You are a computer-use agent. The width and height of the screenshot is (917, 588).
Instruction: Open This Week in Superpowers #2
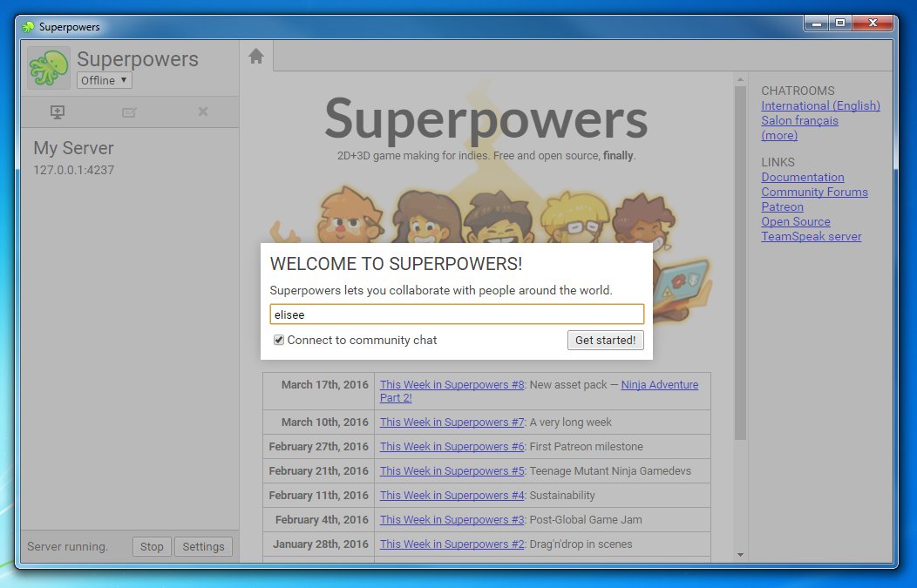[452, 544]
